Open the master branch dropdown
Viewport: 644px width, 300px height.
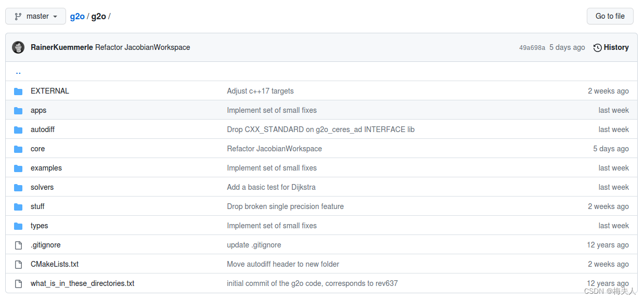click(35, 16)
